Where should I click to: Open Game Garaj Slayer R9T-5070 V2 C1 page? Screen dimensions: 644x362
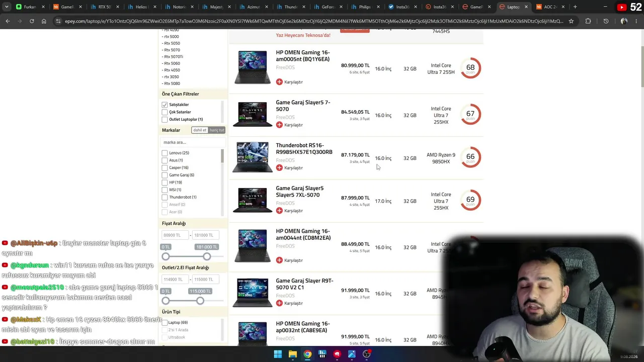coord(304,284)
